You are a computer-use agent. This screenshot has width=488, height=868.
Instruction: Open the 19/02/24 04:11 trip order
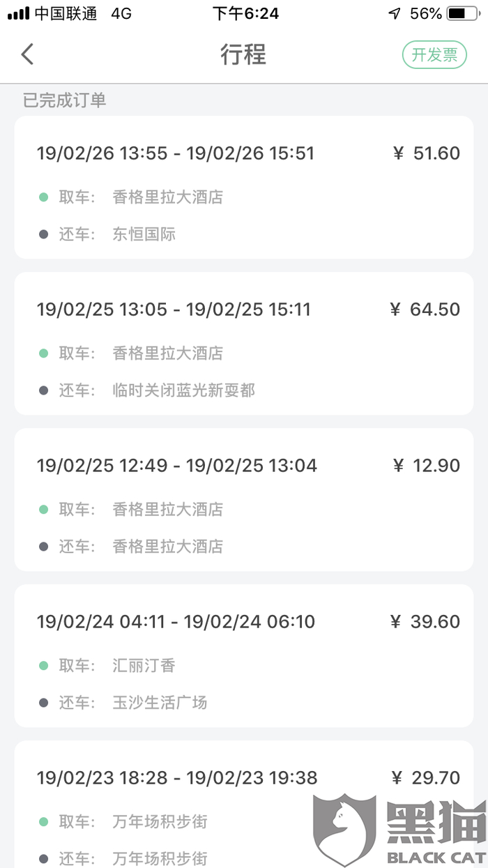(x=243, y=656)
